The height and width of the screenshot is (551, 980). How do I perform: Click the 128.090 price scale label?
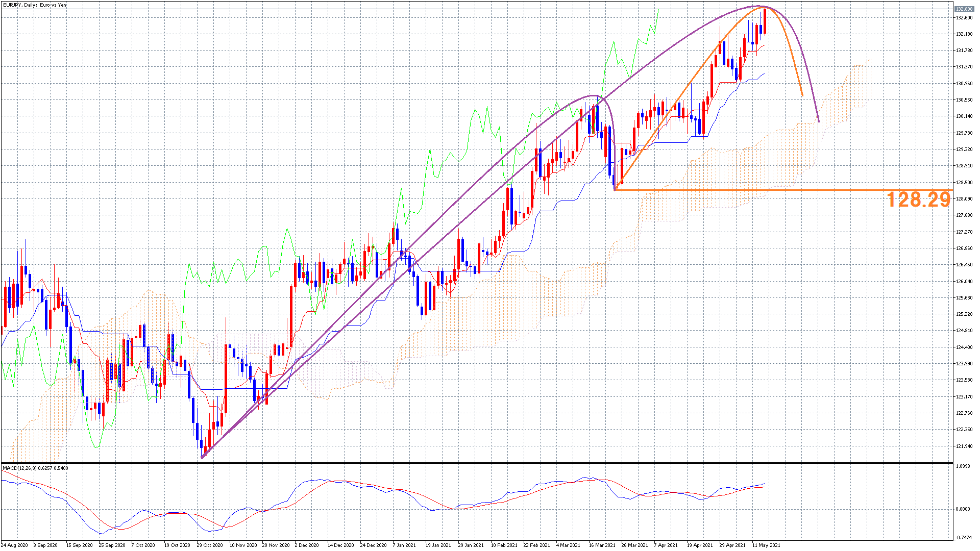[964, 199]
